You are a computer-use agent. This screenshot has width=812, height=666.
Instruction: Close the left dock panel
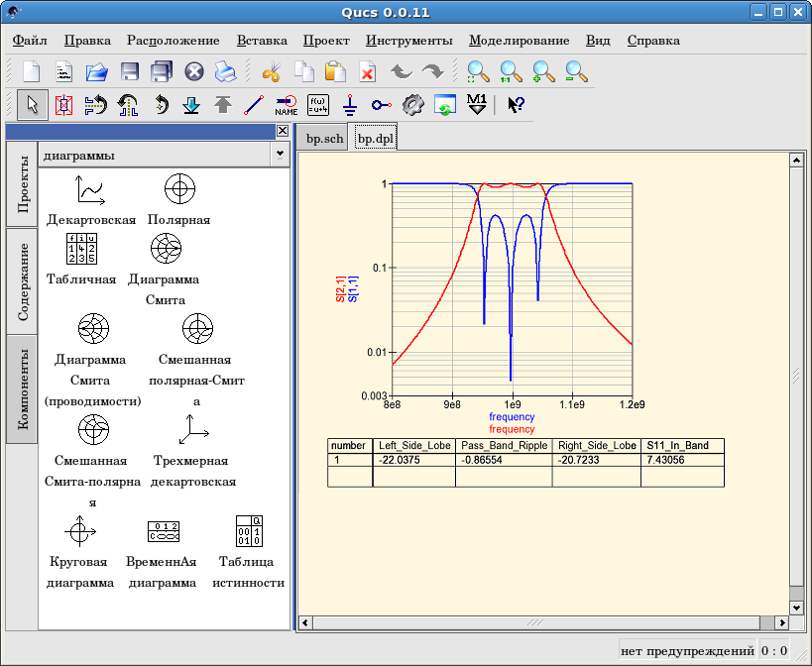(x=283, y=131)
